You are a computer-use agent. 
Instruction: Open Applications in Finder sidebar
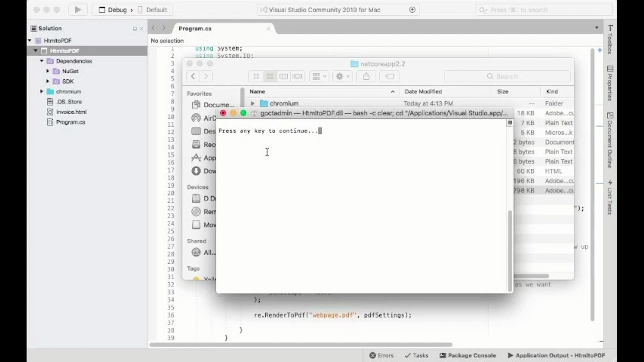[x=203, y=158]
